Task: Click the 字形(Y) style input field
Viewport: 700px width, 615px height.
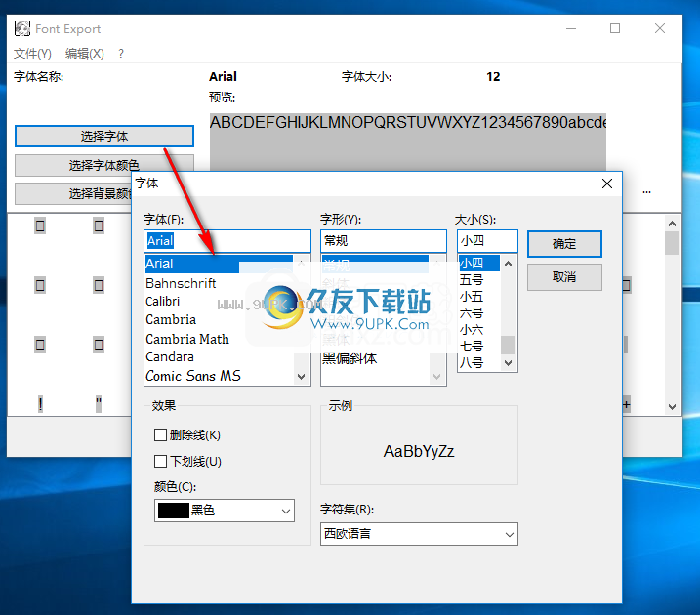Action: pyautogui.click(x=384, y=241)
